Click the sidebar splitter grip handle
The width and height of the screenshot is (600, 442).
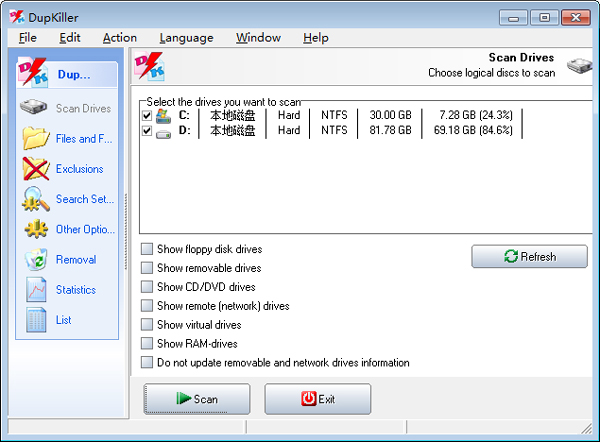[x=126, y=231]
